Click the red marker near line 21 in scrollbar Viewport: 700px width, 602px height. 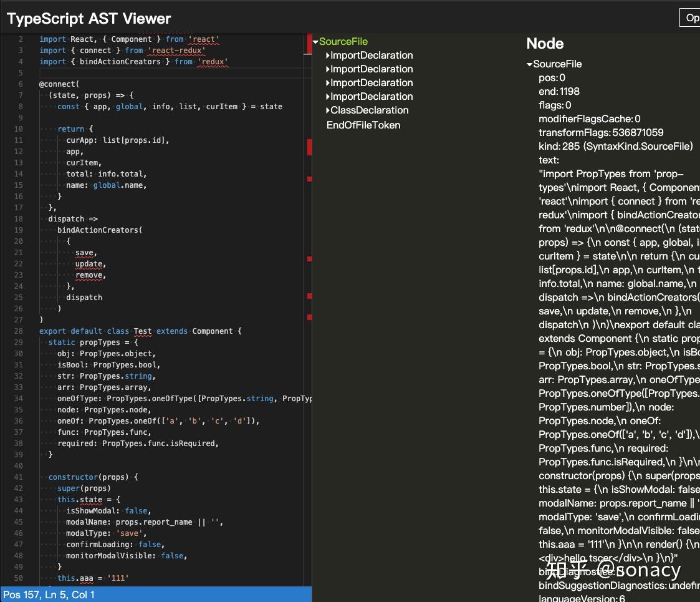click(x=309, y=260)
